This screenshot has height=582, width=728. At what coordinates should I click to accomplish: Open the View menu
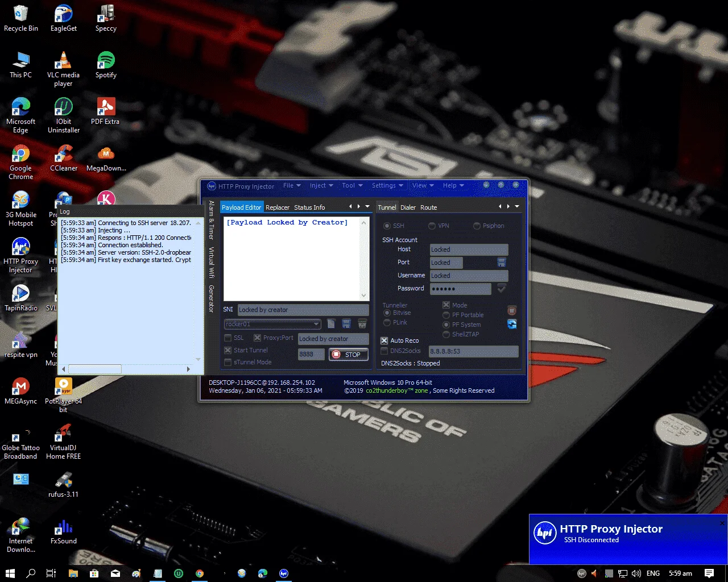tap(423, 185)
